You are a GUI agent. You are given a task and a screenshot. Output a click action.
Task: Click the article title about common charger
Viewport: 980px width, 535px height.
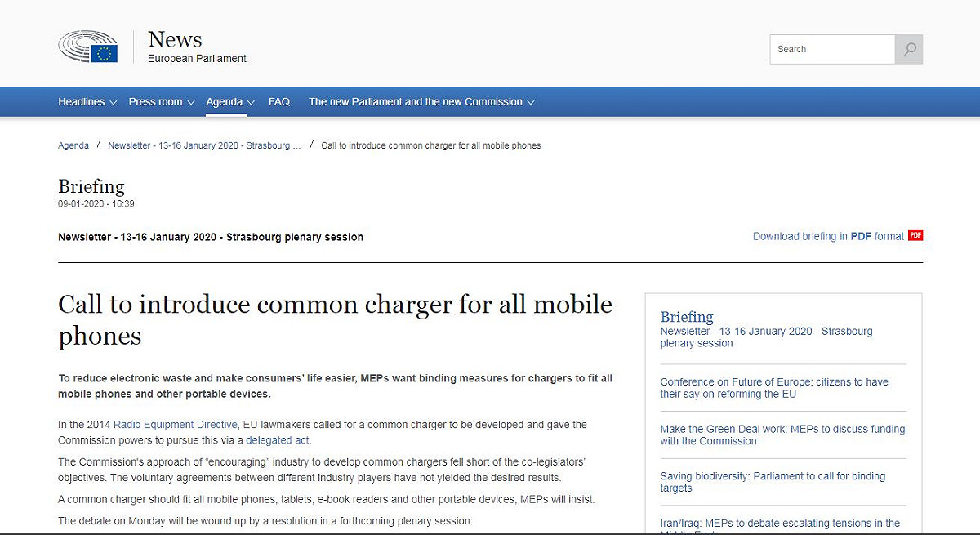pyautogui.click(x=335, y=319)
